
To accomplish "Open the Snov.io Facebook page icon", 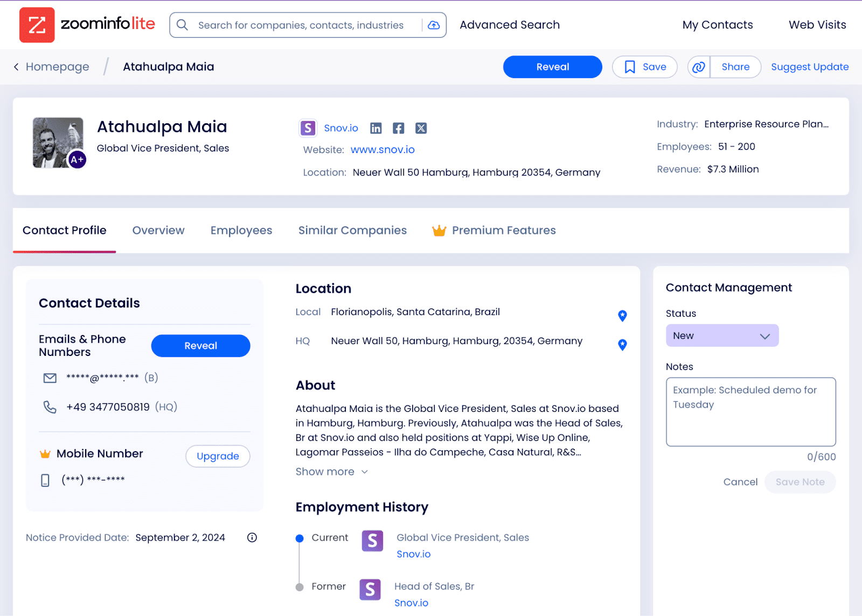I will coord(398,128).
